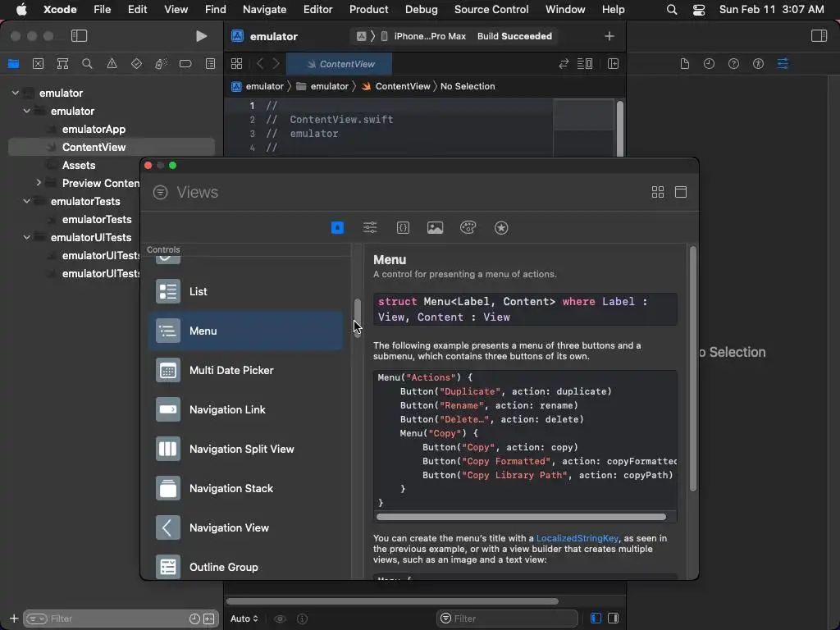
Task: Show the accessibility inspector
Action: [758, 64]
